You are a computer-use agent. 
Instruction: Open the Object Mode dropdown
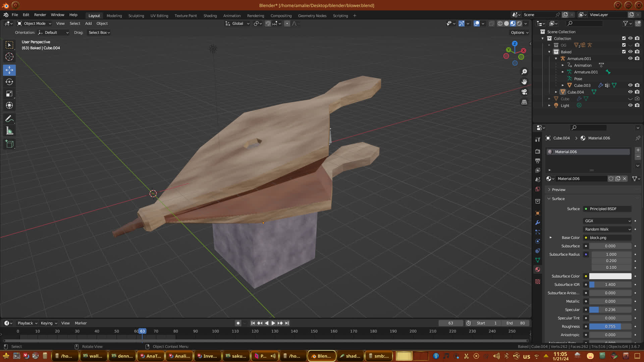pos(34,23)
